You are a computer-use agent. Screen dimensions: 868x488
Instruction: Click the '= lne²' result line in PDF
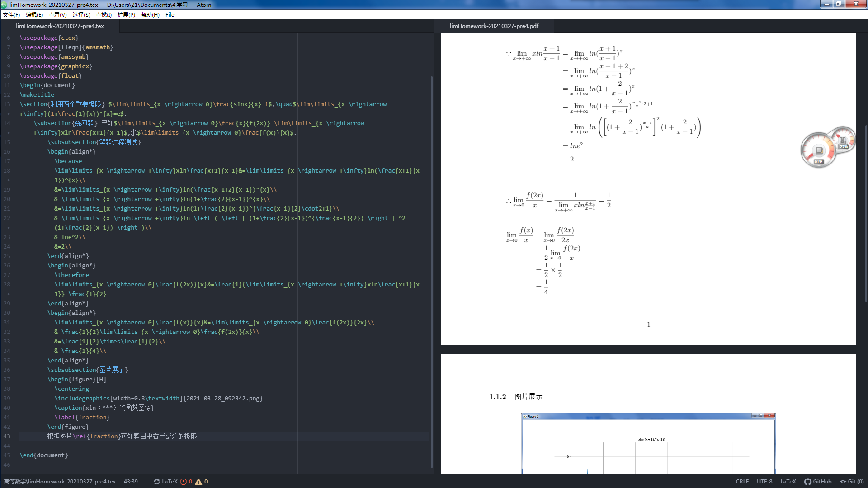pyautogui.click(x=573, y=145)
